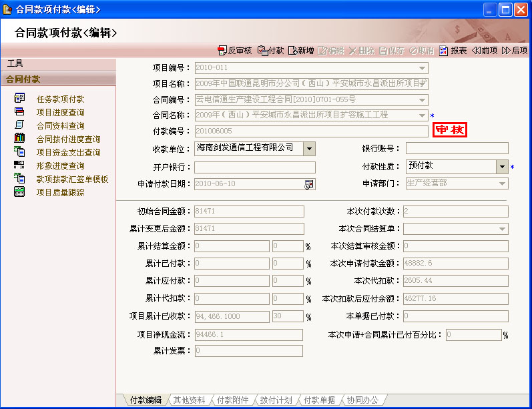Image resolution: width=532 pixels, height=409 pixels.
Task: Select 项目质量跟踪 sidebar item
Action: tap(60, 192)
